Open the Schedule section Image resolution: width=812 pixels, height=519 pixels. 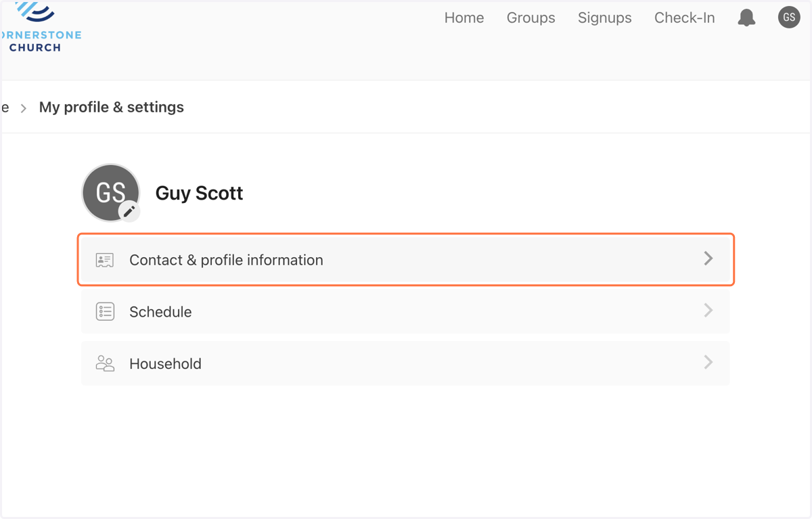[406, 311]
